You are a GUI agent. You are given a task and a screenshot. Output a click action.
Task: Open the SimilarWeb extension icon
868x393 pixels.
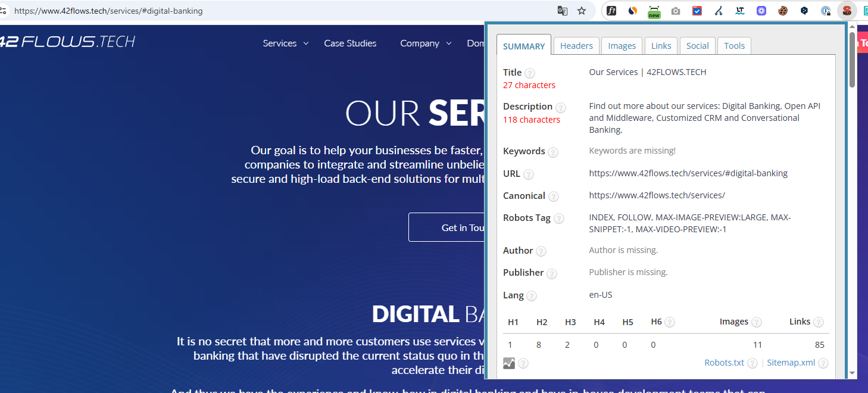[x=633, y=11]
